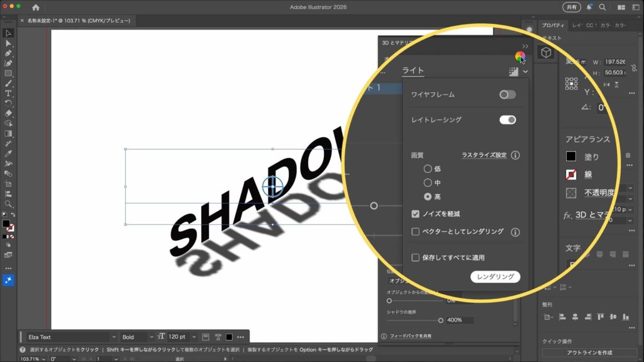Select the ライト tab in 3D panel
The width and height of the screenshot is (644, 362).
[x=413, y=70]
